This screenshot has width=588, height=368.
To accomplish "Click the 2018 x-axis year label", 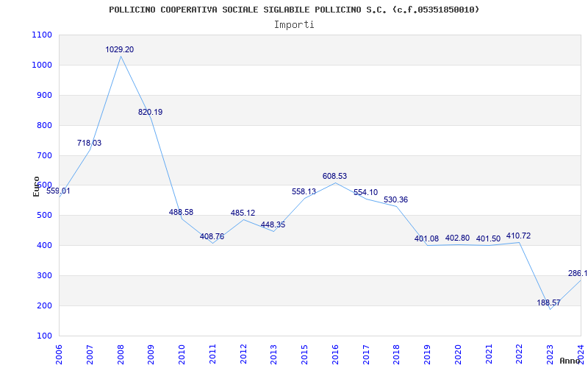I will (397, 353).
